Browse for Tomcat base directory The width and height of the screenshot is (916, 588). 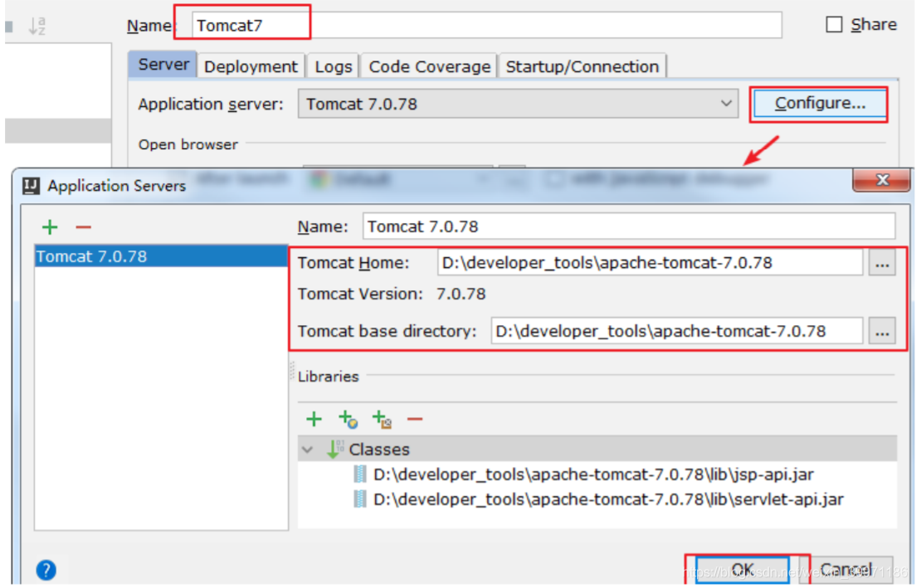click(x=881, y=332)
